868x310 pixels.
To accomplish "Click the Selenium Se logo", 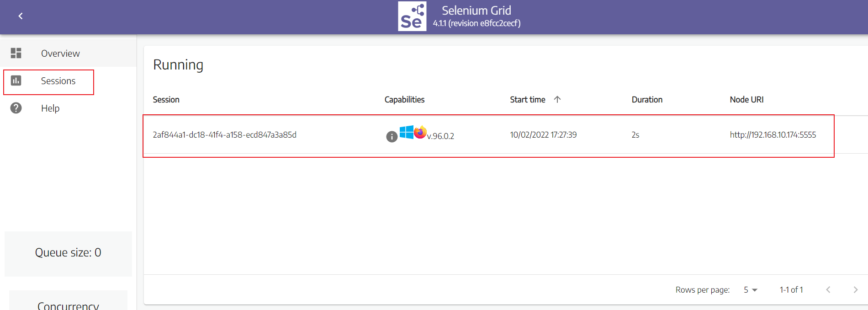I will 412,16.
